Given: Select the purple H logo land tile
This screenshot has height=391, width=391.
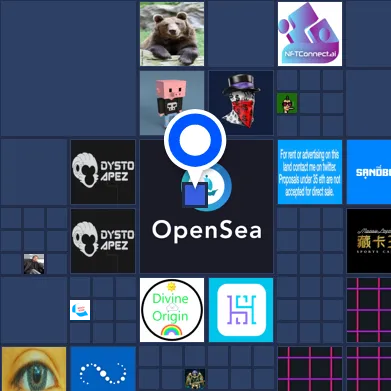Looking at the screenshot, I should pyautogui.click(x=241, y=310).
